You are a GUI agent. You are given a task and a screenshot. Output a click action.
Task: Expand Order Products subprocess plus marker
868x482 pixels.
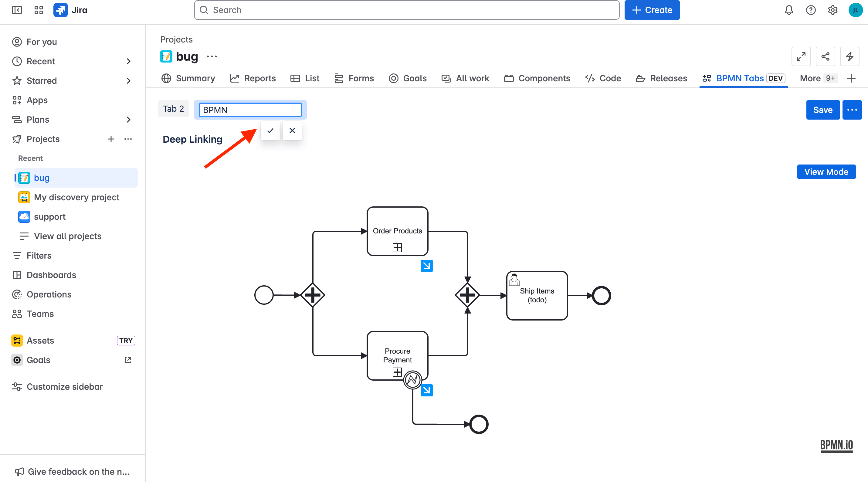pos(397,248)
